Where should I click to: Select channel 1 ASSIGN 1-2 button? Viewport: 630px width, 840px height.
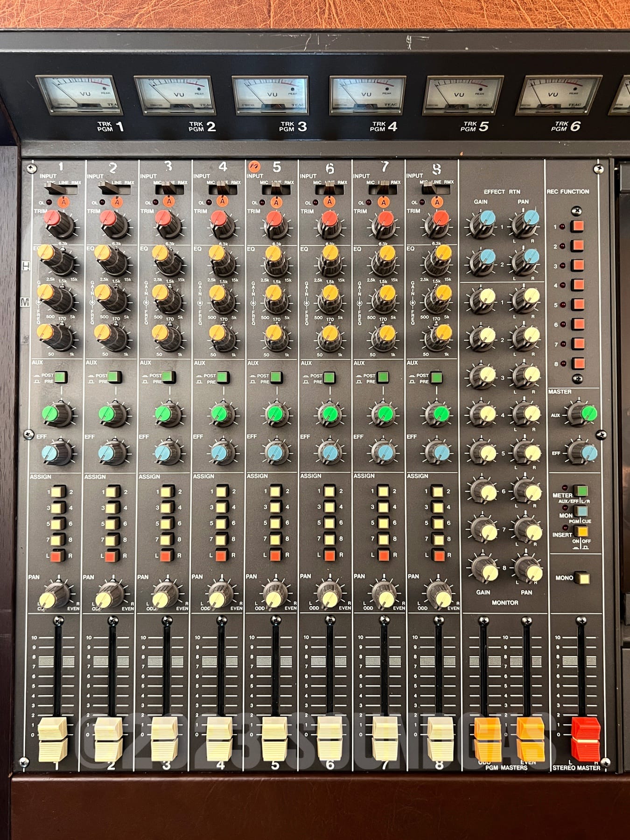(59, 491)
